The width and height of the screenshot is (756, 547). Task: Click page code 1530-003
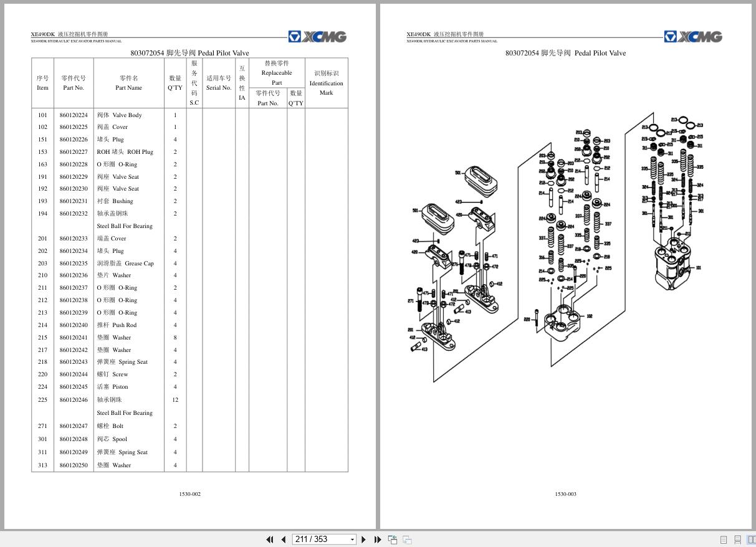(x=565, y=494)
